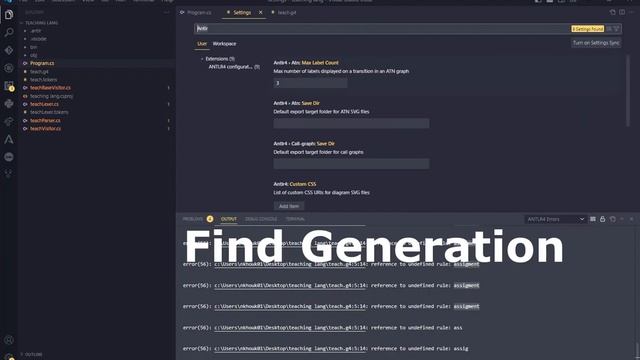Click the last output error file path link
The image size is (640, 360).
click(290, 349)
